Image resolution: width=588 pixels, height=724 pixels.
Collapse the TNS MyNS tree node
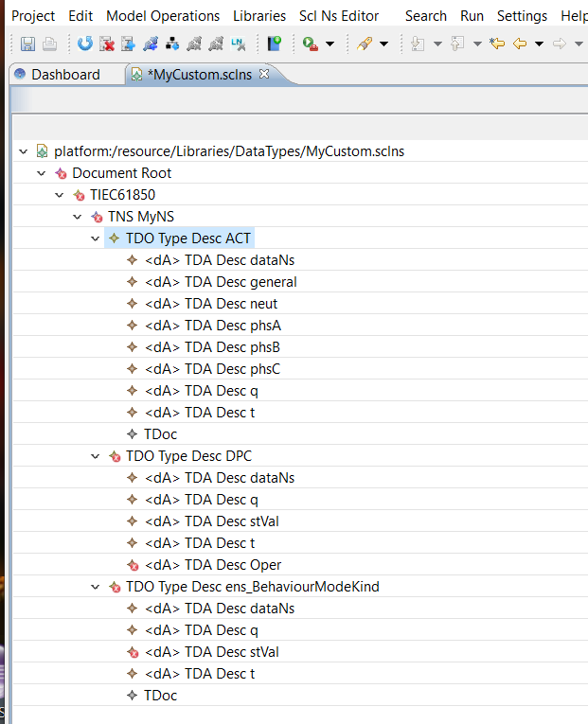(77, 217)
